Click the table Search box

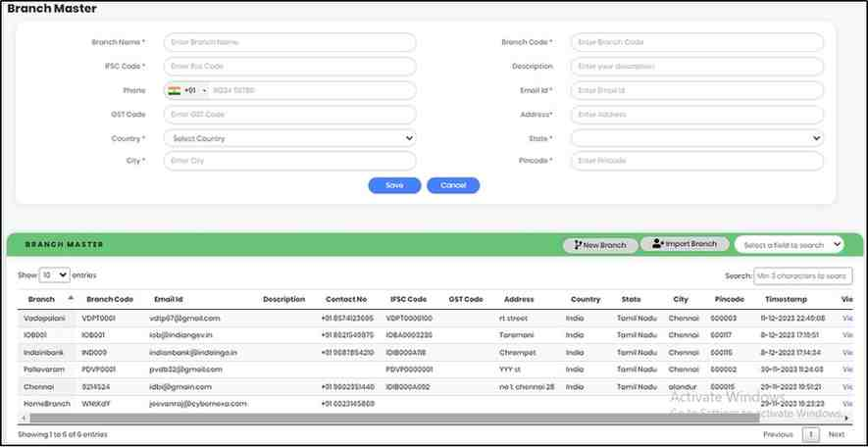pyautogui.click(x=802, y=275)
